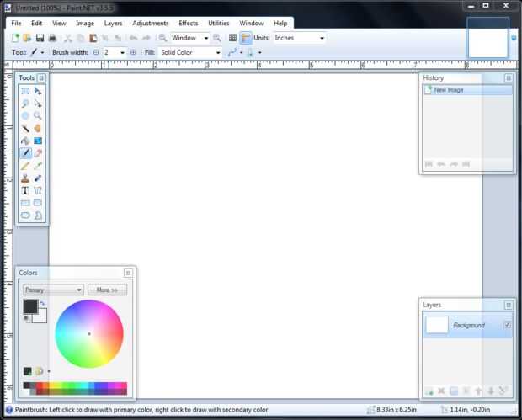Select the Move Selected Pixels tool

[x=38, y=91]
